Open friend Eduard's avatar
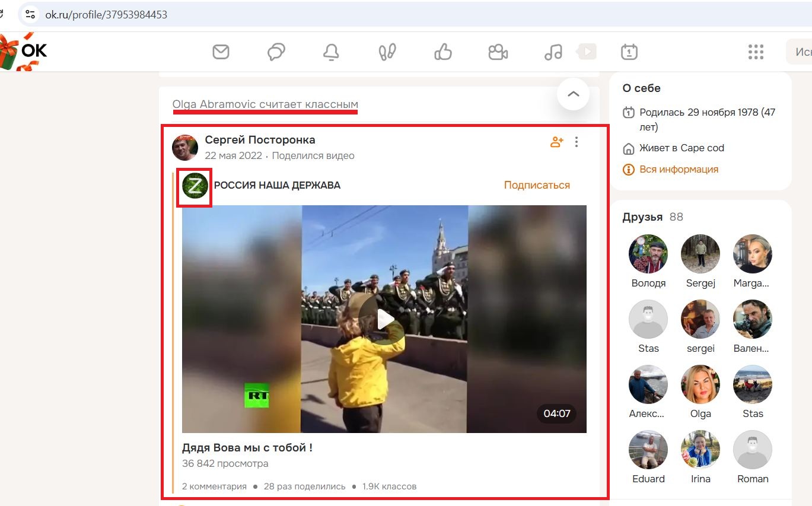Image resolution: width=812 pixels, height=506 pixels. (x=648, y=450)
